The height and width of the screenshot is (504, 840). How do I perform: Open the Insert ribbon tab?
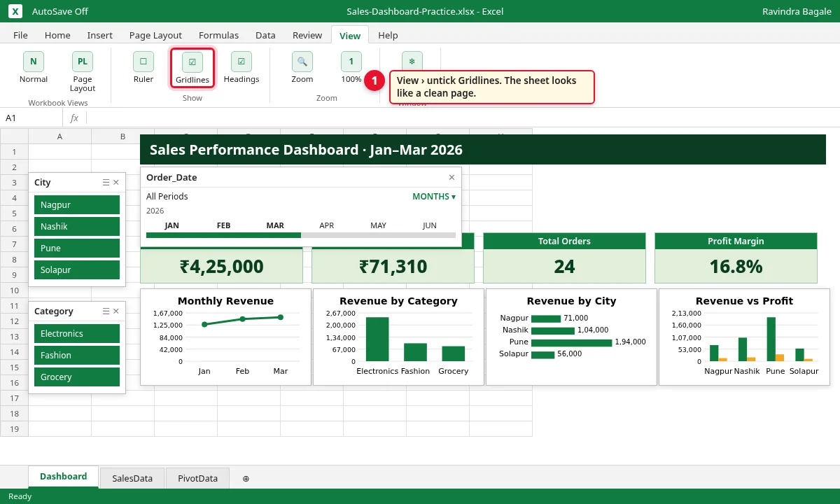[100, 35]
